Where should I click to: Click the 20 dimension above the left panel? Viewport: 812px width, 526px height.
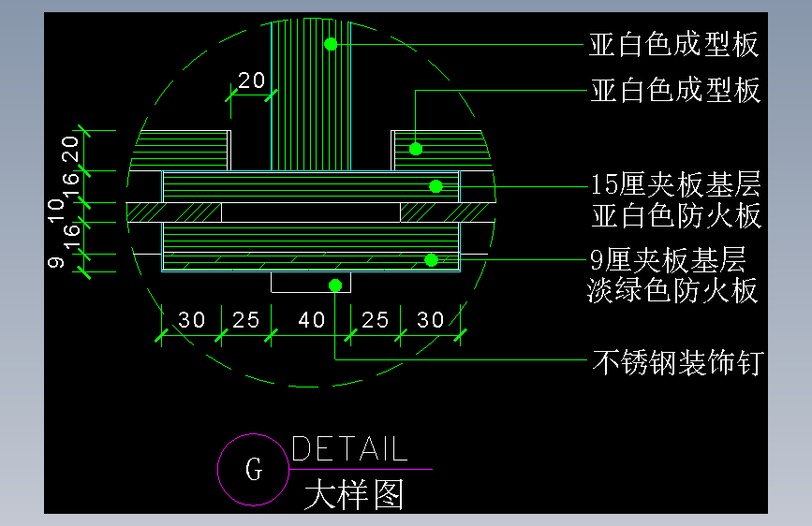point(251,80)
